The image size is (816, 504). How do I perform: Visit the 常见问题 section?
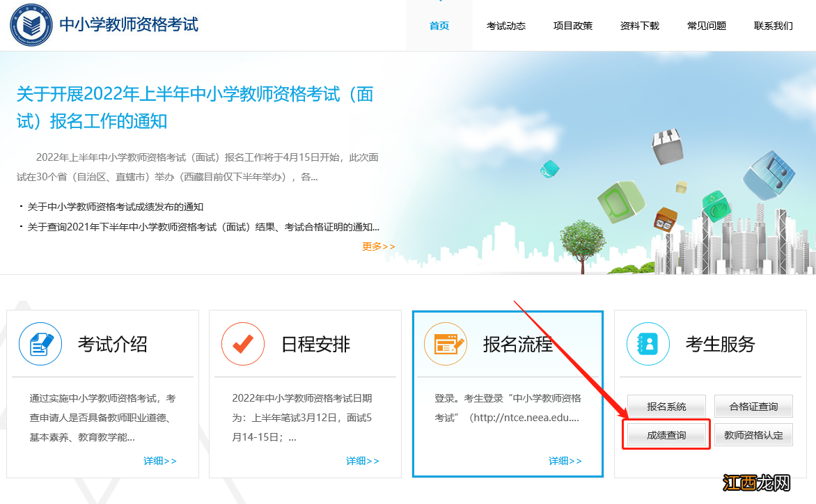pos(706,25)
